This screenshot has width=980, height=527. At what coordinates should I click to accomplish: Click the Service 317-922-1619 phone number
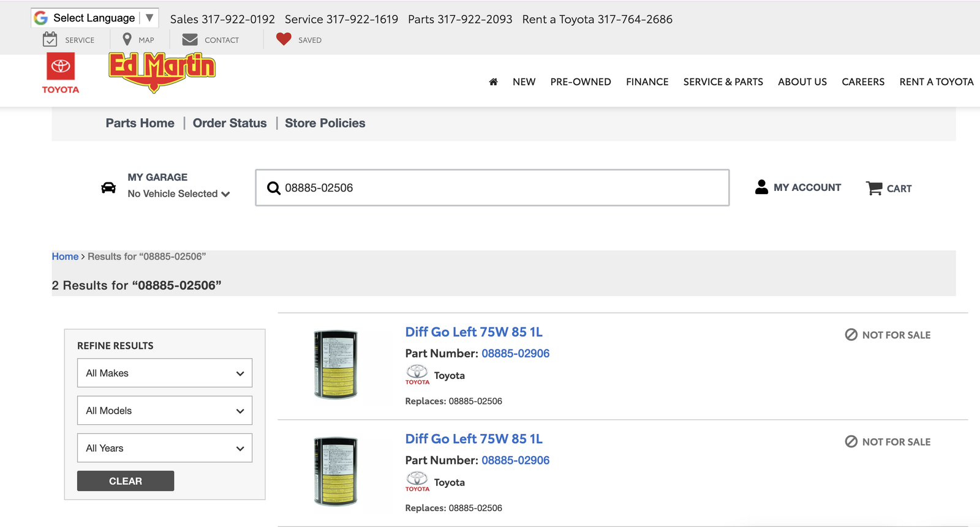click(341, 19)
